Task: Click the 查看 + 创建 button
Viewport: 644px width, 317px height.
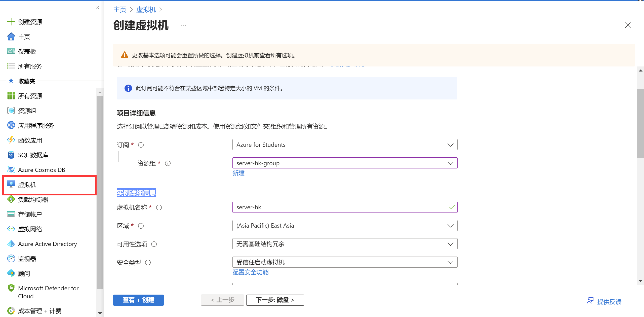Action: 138,300
